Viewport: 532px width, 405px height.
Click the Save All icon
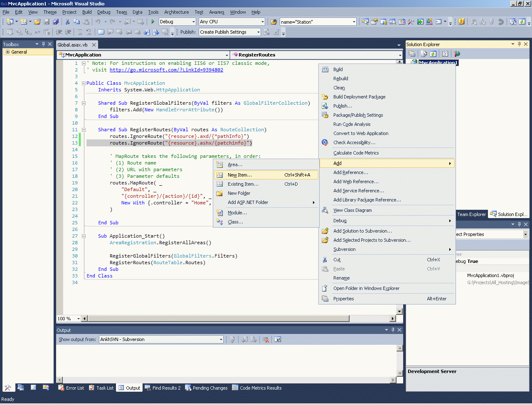(x=56, y=22)
